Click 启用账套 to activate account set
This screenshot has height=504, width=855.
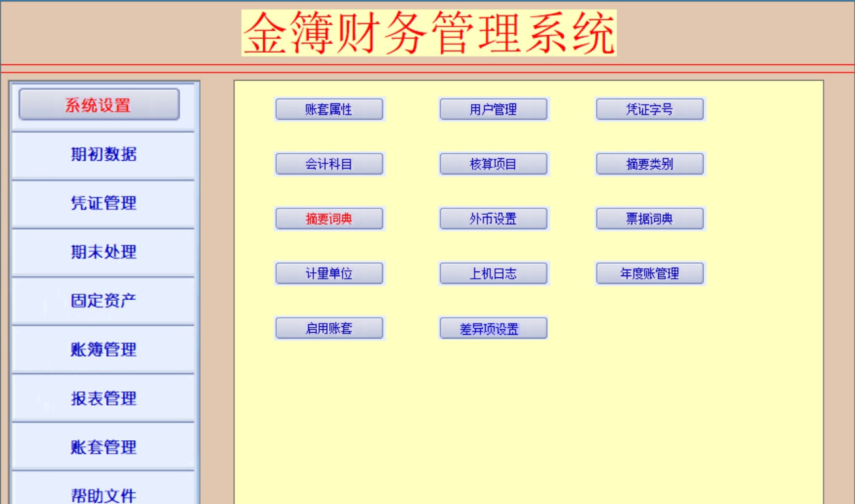click(329, 328)
